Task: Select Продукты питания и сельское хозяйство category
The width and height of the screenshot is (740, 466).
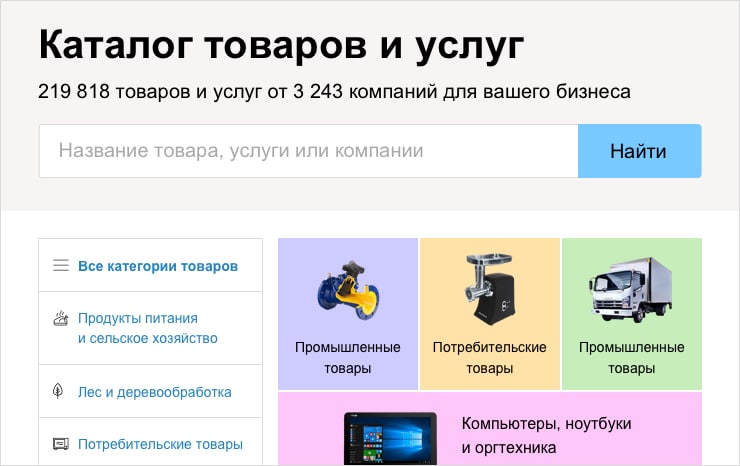Action: (x=147, y=328)
